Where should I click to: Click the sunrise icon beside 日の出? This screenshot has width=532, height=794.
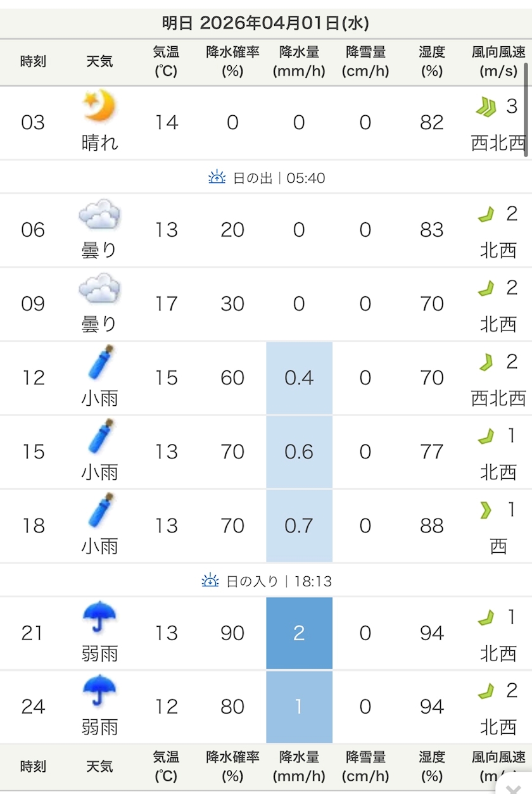pos(217,177)
